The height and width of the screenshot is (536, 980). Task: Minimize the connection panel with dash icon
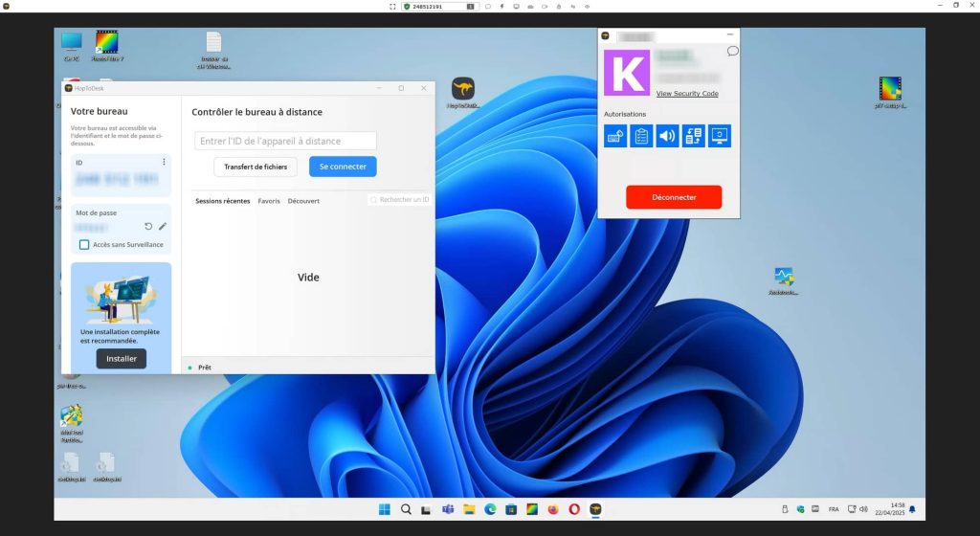click(x=730, y=35)
